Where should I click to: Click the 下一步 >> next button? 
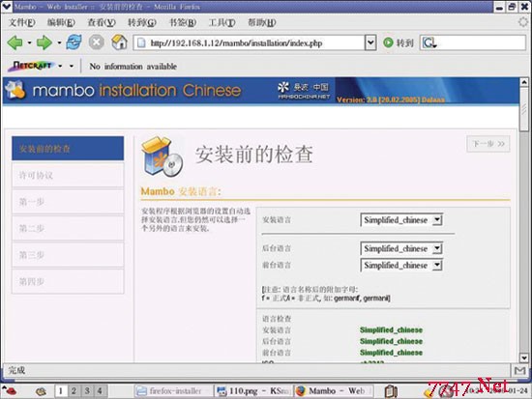click(x=488, y=144)
